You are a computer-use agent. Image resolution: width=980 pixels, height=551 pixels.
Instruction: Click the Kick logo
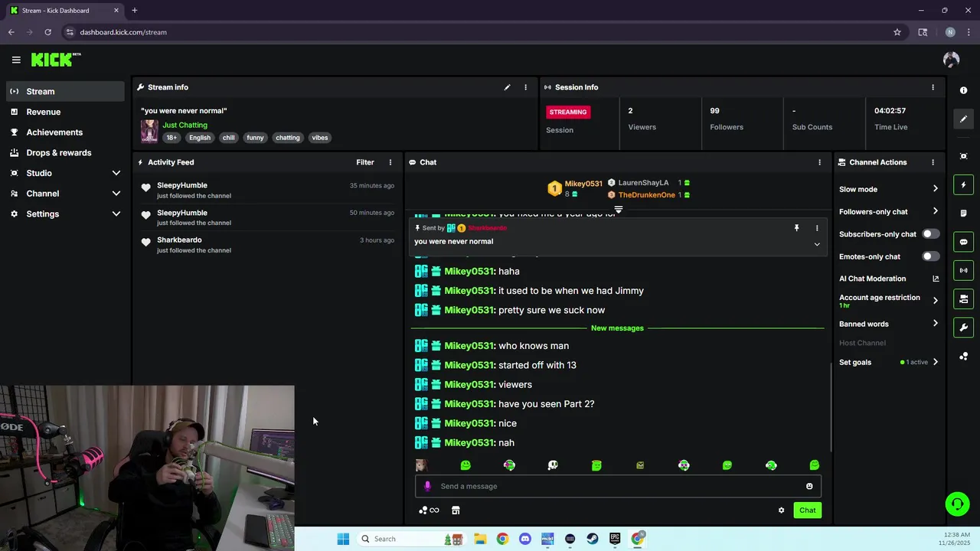[56, 60]
